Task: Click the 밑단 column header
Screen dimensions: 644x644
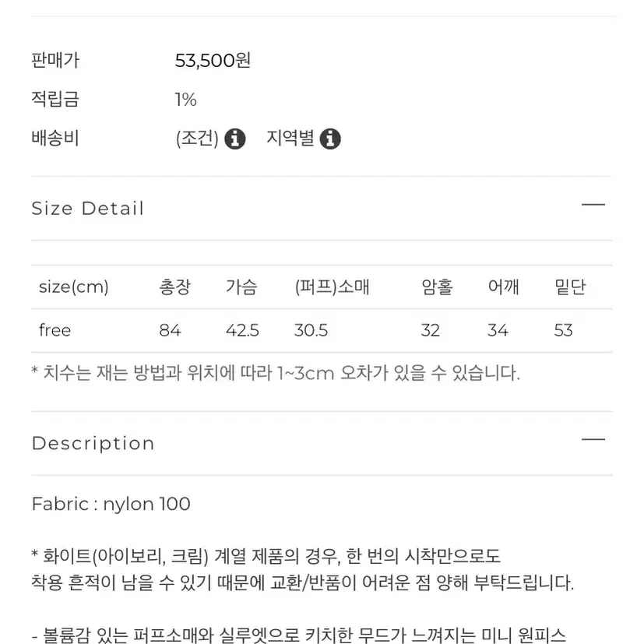Action: pos(570,287)
